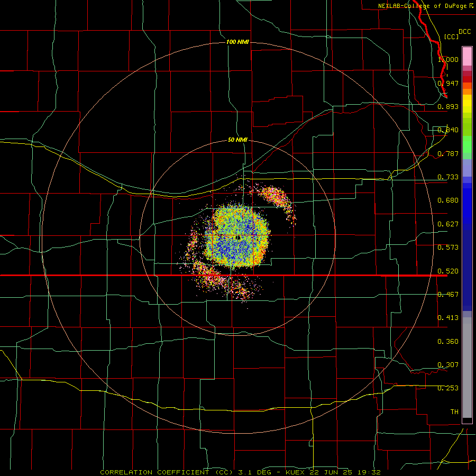Click the 0.307 scale value
The image size is (476, 476).
coord(448,364)
